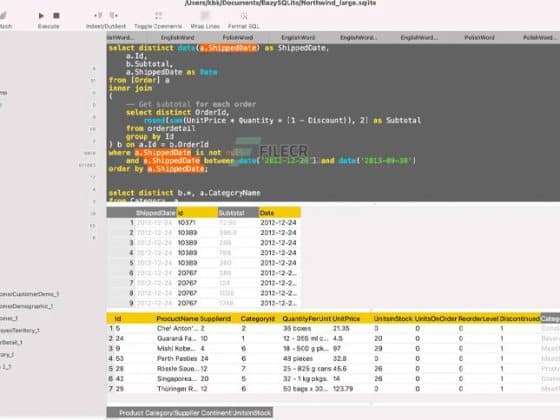560x420 pixels.
Task: Sort first grid by ShippedDate column header
Action: pyautogui.click(x=155, y=213)
